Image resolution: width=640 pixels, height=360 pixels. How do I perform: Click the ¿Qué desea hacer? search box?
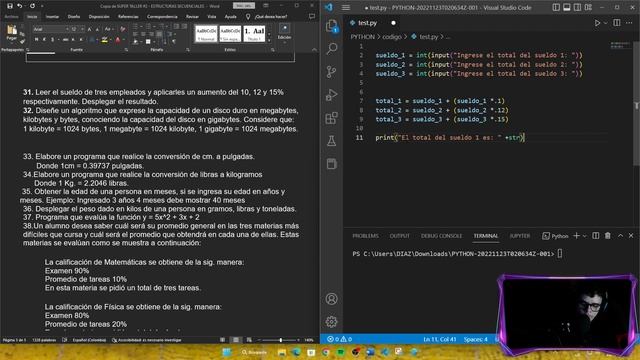pos(271,16)
